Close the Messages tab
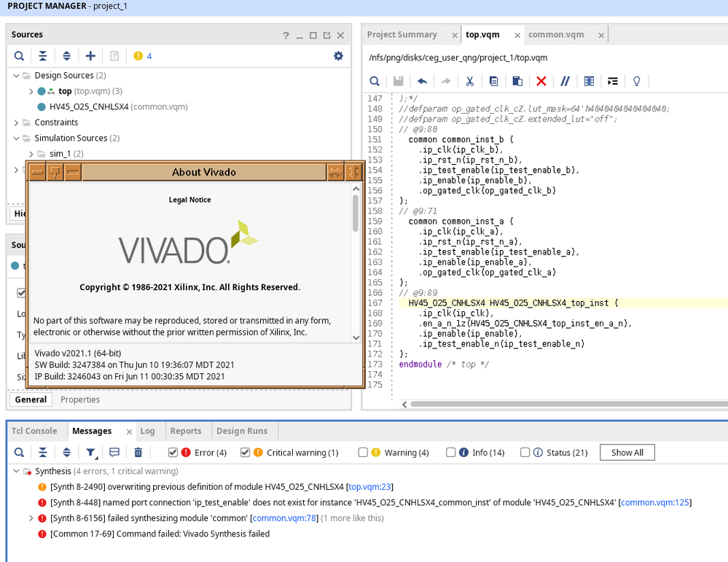728x562 pixels. (129, 432)
